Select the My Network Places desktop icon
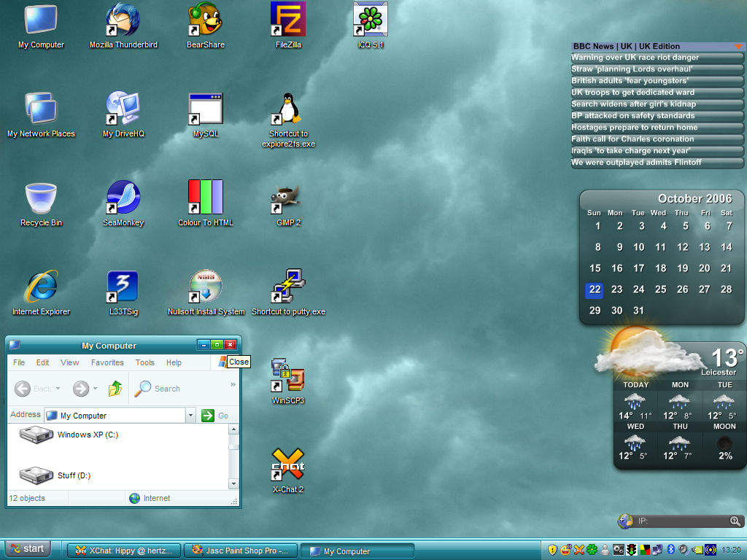 41,114
